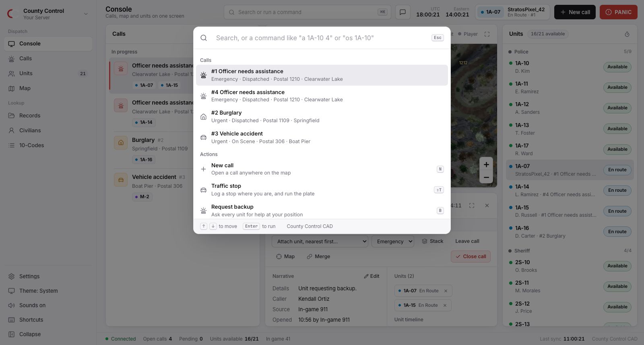Viewport: 644px width, 345px height.
Task: Edit the call narrative
Action: coord(372,276)
